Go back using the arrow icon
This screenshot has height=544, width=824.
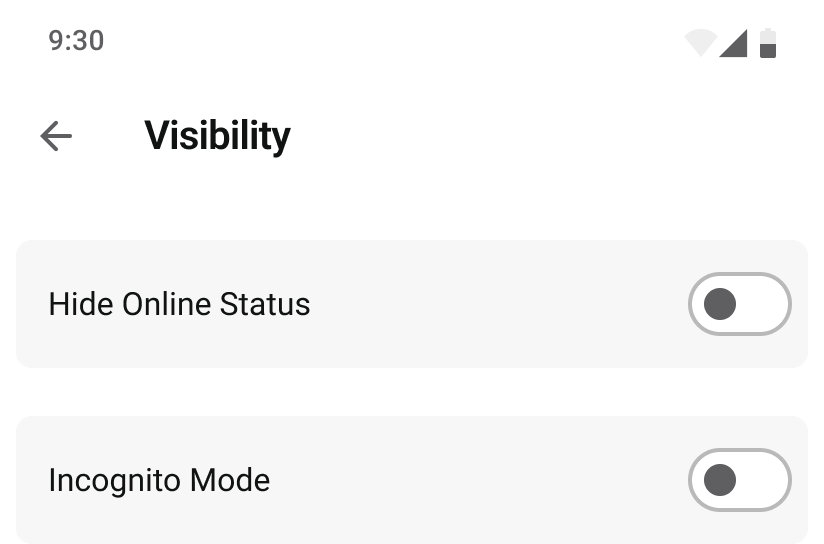(56, 136)
